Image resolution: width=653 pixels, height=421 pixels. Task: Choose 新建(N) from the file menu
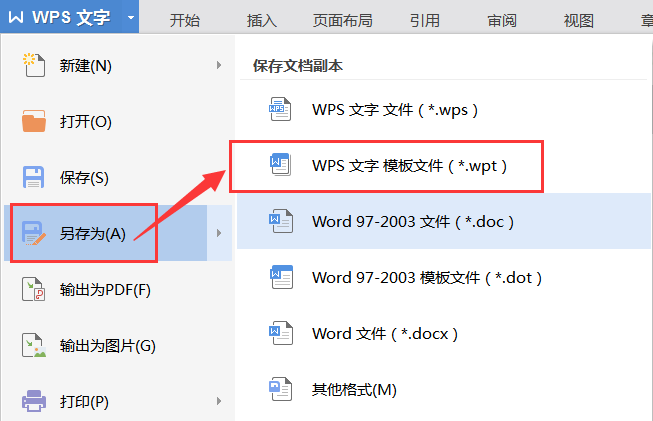click(x=118, y=65)
